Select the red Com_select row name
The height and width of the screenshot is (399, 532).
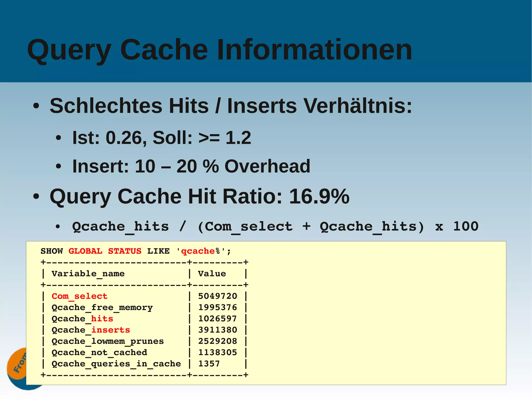click(79, 296)
